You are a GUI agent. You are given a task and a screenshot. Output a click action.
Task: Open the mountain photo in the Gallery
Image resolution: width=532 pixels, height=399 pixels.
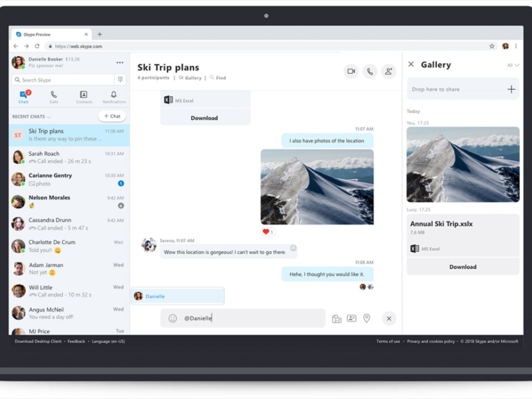pyautogui.click(x=463, y=165)
